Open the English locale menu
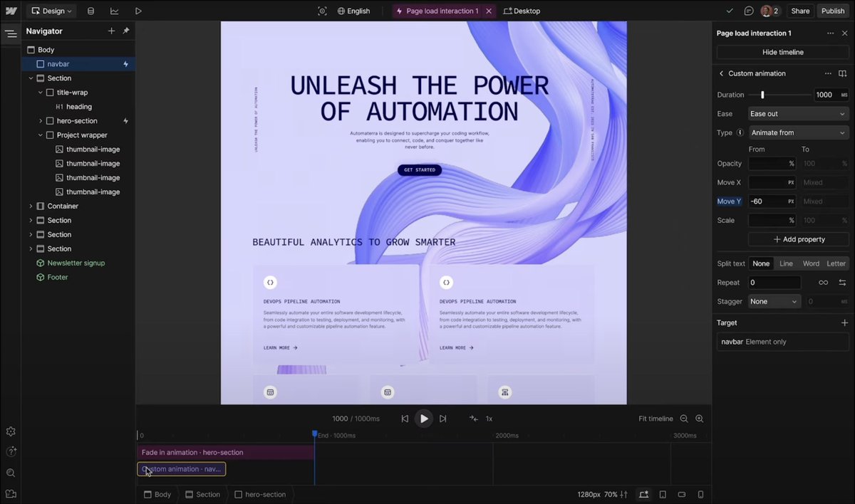The image size is (855, 504). click(353, 11)
